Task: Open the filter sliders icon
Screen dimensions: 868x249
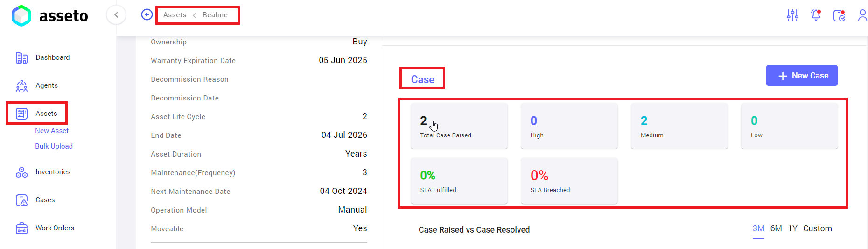Action: pos(792,15)
